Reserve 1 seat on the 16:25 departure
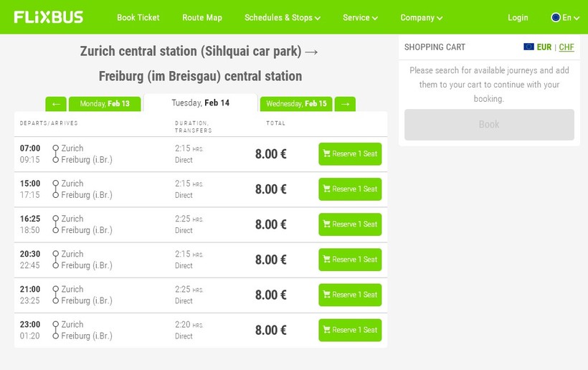588x370 pixels. tap(350, 224)
